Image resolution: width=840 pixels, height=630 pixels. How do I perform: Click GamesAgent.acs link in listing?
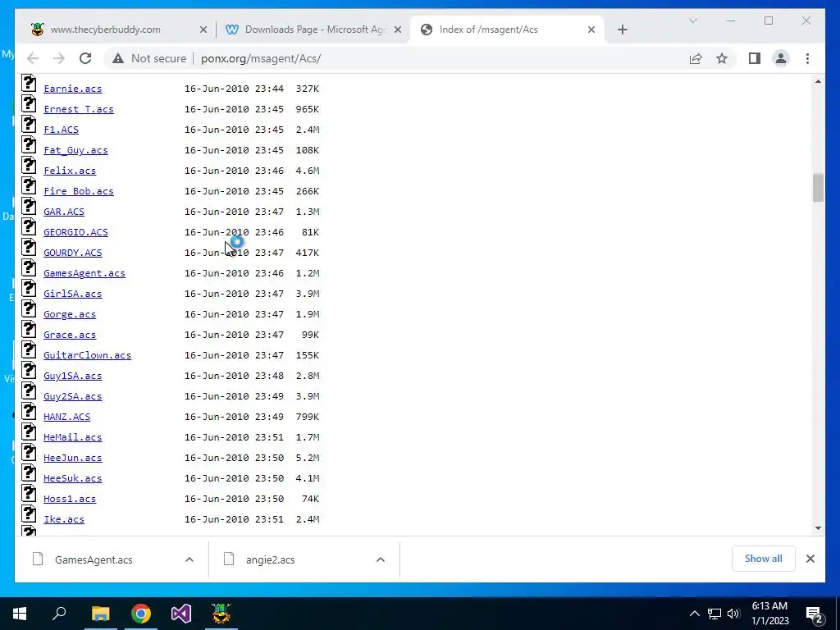pyautogui.click(x=84, y=273)
